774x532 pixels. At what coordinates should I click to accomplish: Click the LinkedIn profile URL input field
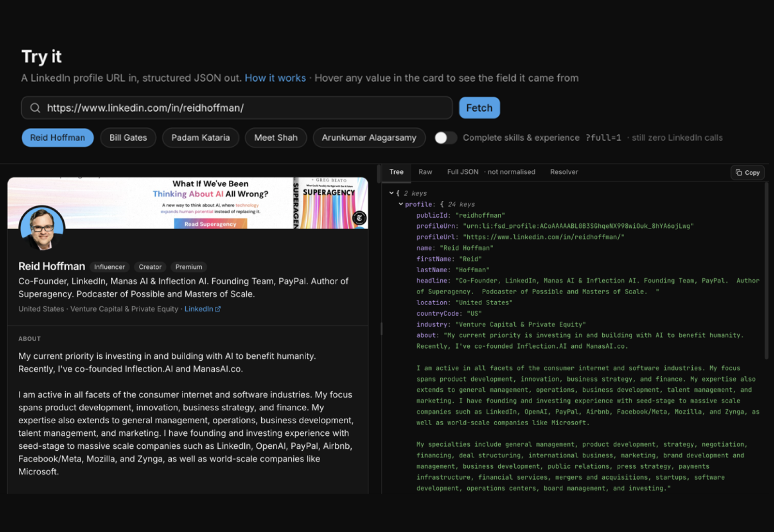pos(237,108)
